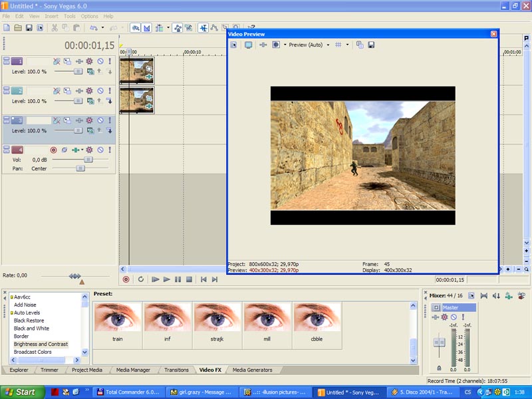Mute video track 1
Viewport: 532px width, 399px height.
pos(100,61)
